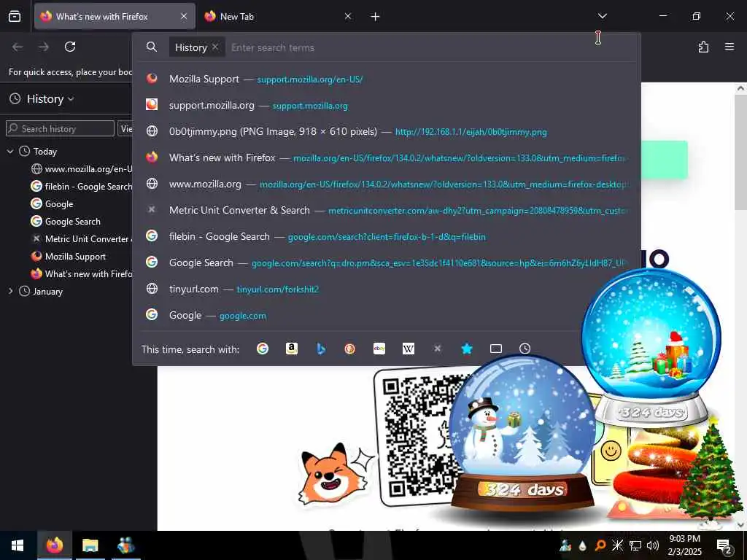747x560 pixels.
Task: Close the New Tab tab
Action: [348, 16]
